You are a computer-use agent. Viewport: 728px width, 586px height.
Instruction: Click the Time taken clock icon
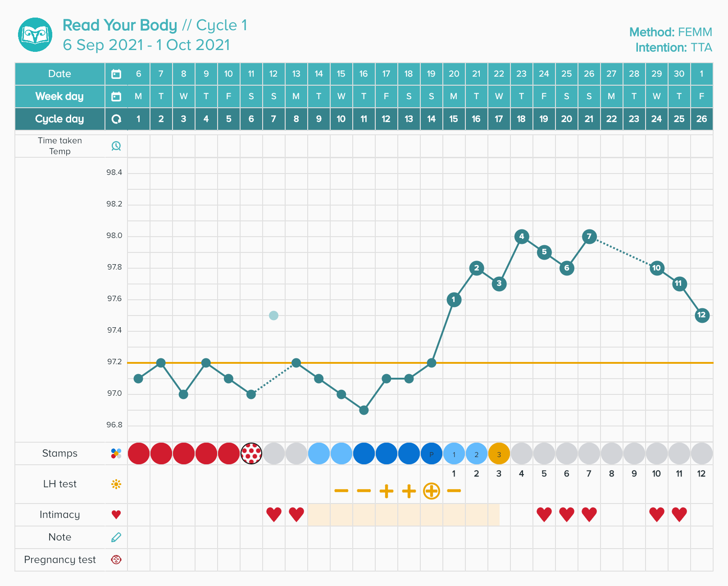[116, 146]
